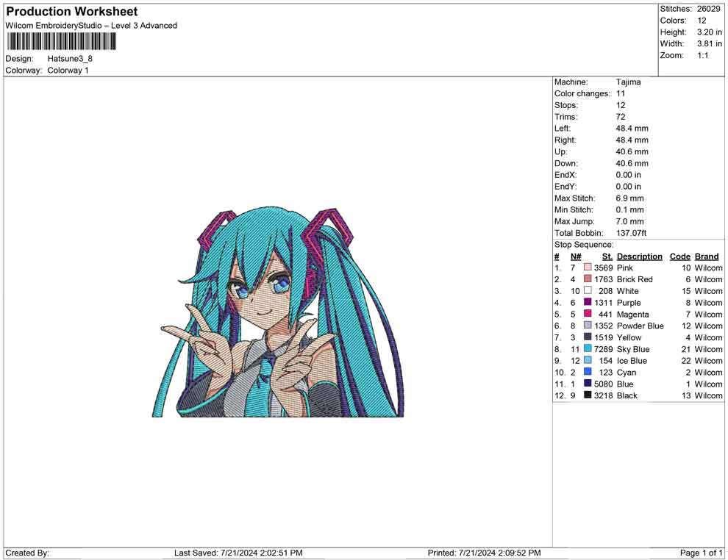Click the Stitches count 26029

(x=708, y=9)
